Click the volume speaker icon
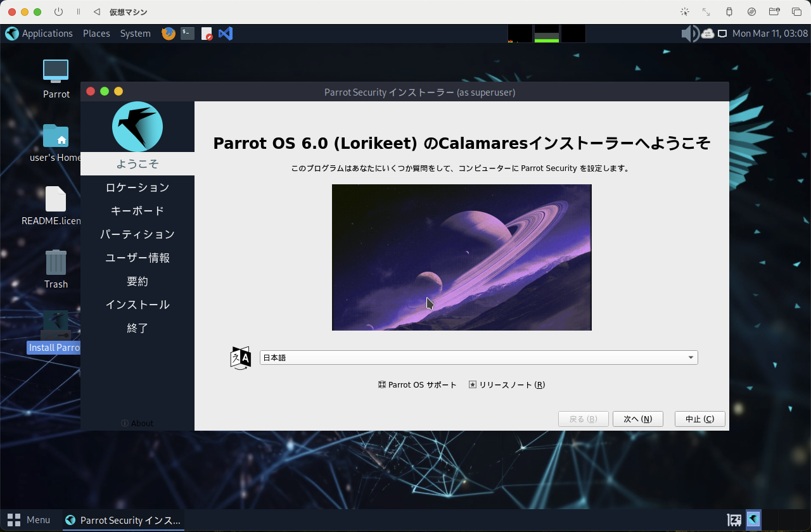 [690, 34]
